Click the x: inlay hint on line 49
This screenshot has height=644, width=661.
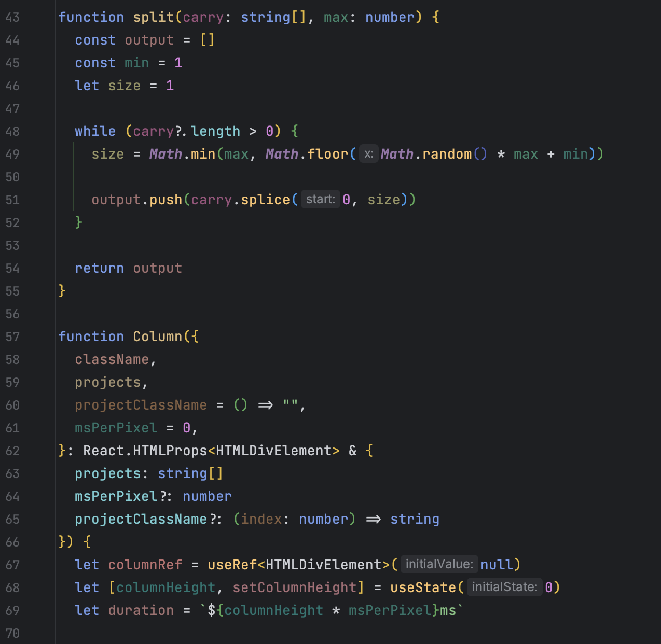pos(368,154)
